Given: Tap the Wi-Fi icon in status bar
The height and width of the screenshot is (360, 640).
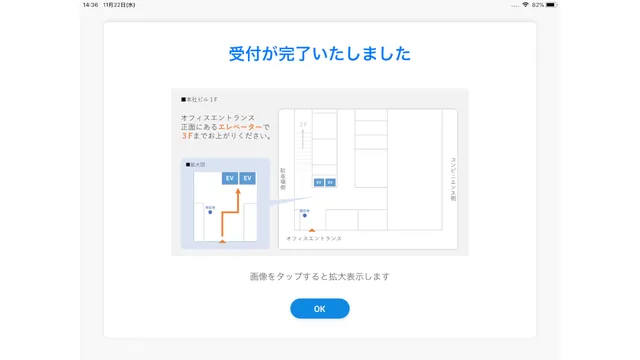Looking at the screenshot, I should [525, 5].
